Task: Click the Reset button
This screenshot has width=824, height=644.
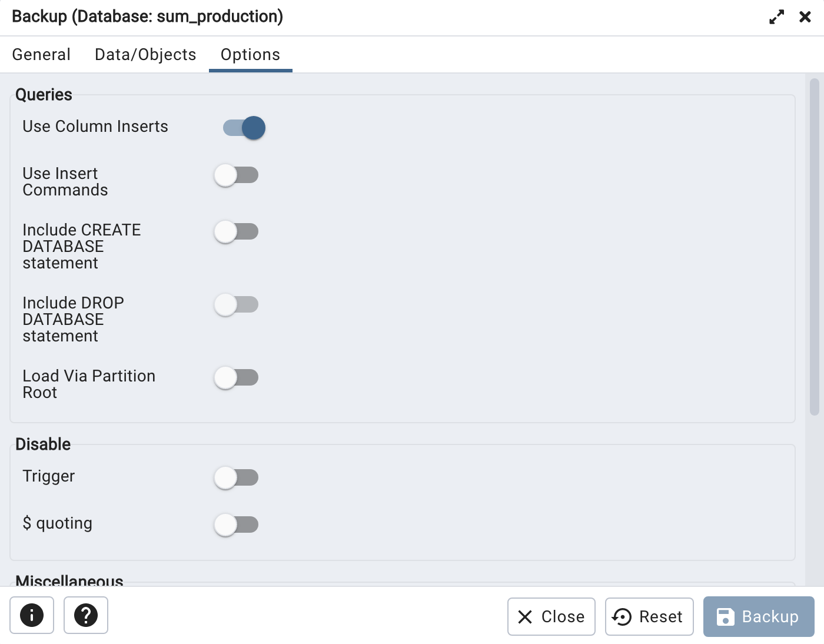Action: (649, 616)
